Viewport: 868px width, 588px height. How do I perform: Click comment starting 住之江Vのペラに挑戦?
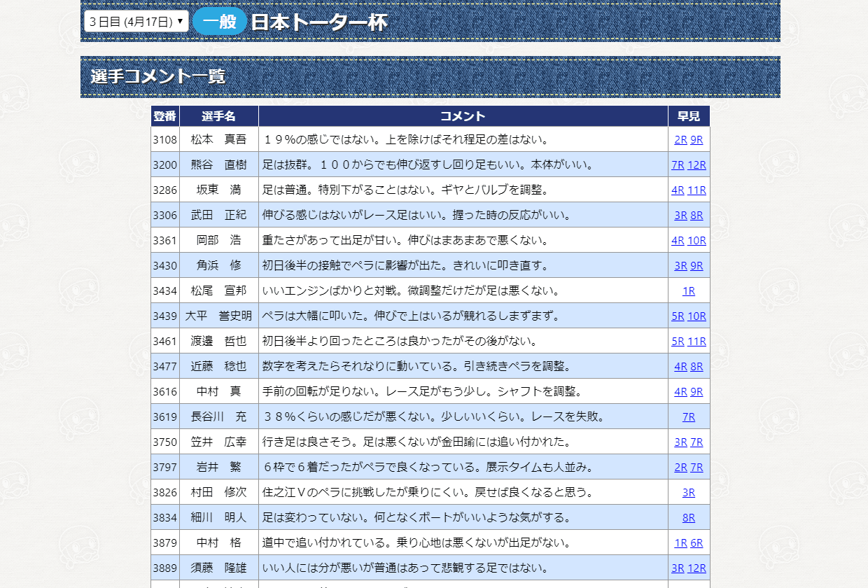428,492
